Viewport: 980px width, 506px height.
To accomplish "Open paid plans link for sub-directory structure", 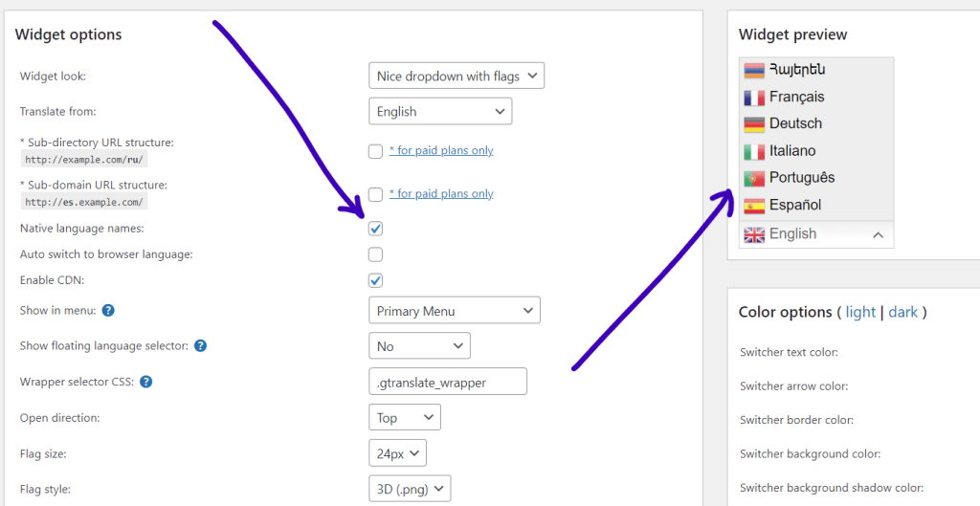I will point(441,150).
